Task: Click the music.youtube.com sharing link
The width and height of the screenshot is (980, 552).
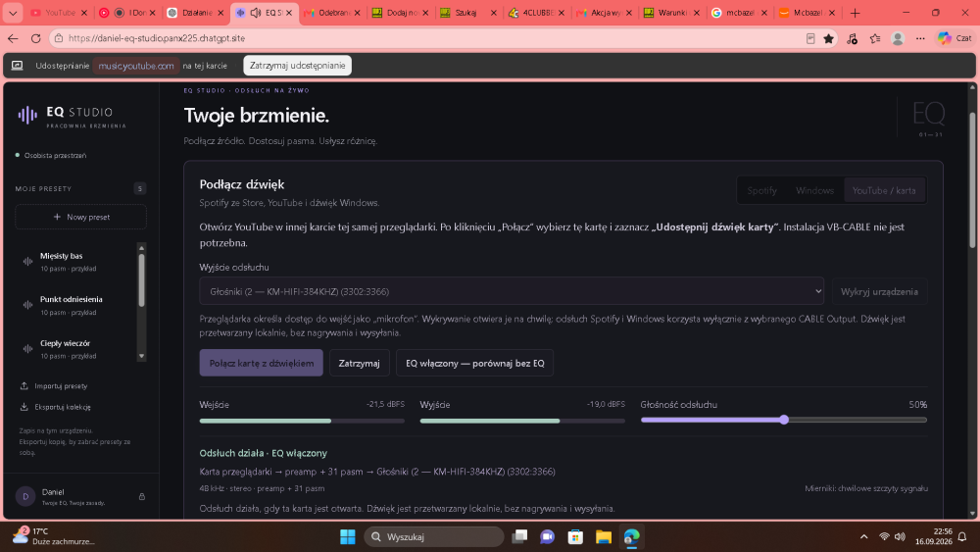Action: [x=136, y=66]
